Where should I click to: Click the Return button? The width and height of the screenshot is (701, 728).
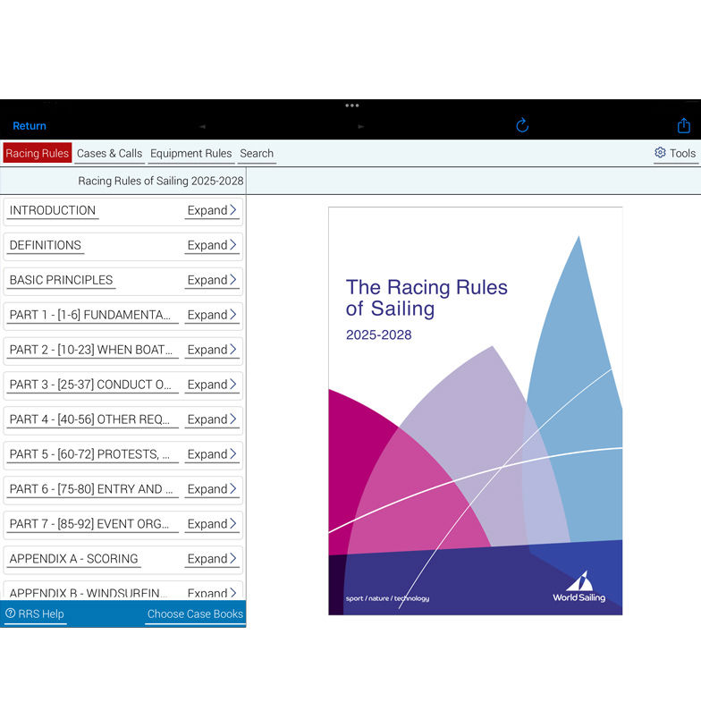(30, 126)
